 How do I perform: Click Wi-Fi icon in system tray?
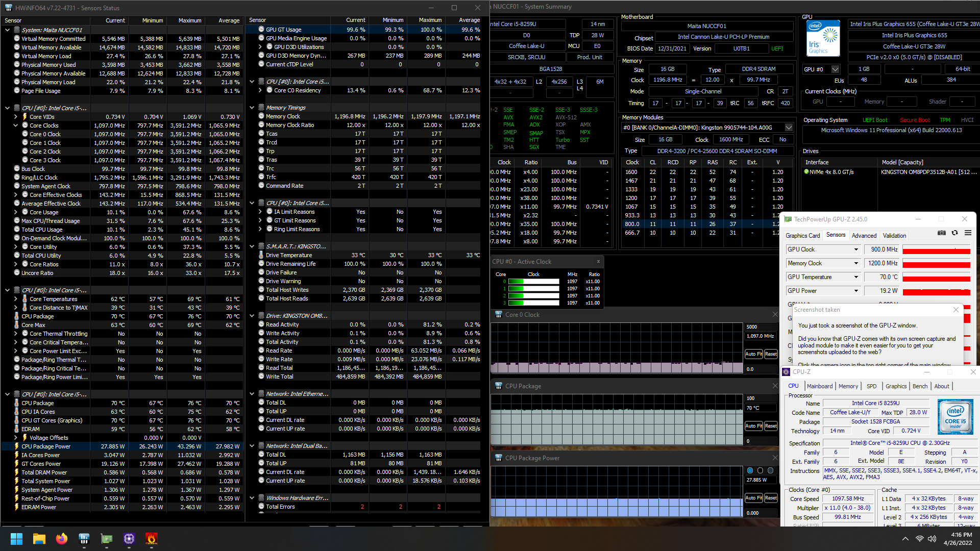click(x=919, y=539)
